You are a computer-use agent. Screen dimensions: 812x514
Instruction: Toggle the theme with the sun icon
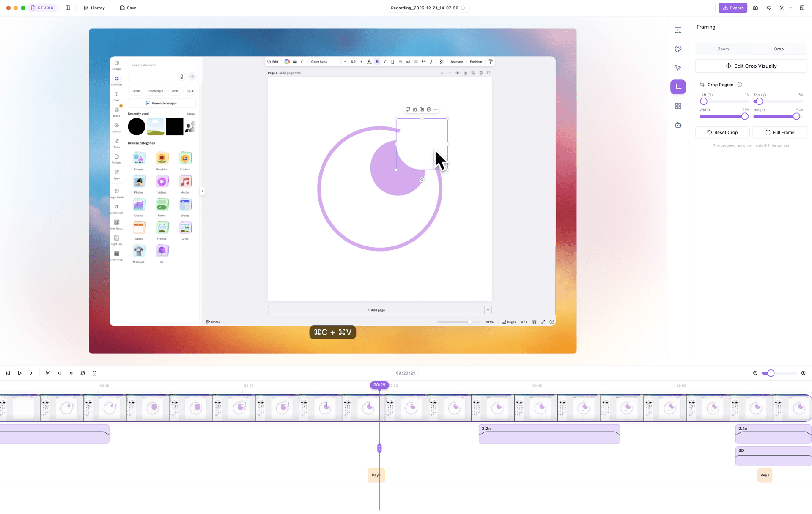[782, 8]
